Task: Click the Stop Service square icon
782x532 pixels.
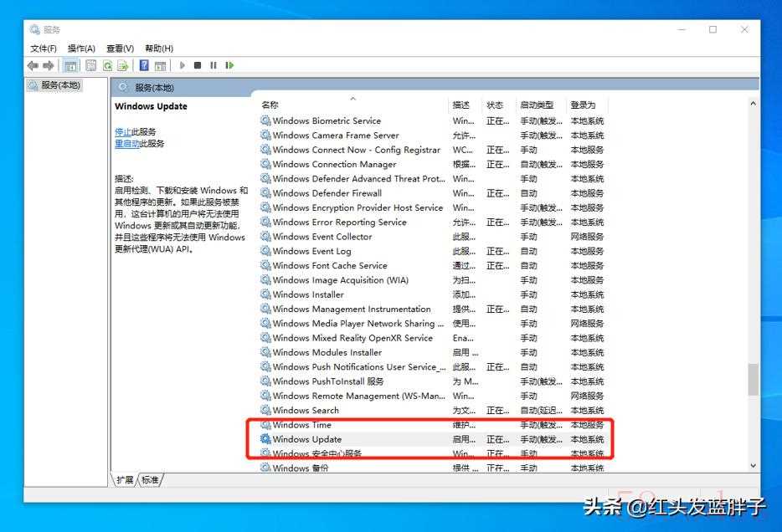Action: pyautogui.click(x=198, y=65)
